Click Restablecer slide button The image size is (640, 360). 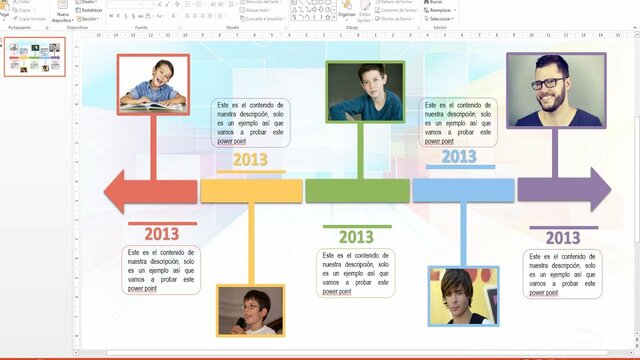point(89,10)
